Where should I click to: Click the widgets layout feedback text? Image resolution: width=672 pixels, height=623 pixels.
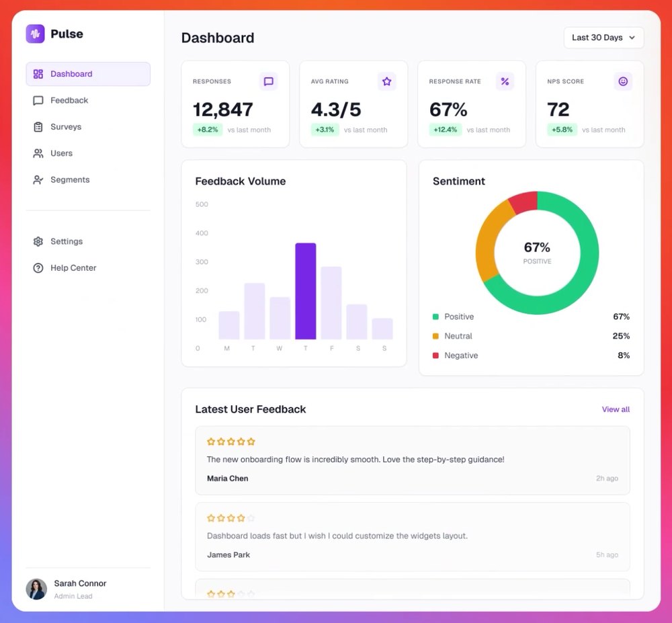pos(337,536)
